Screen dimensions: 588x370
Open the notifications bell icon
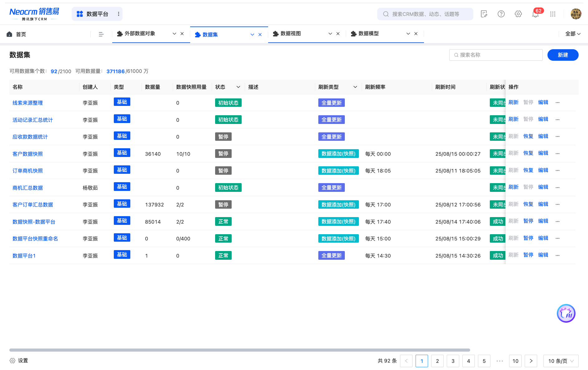[x=535, y=14]
